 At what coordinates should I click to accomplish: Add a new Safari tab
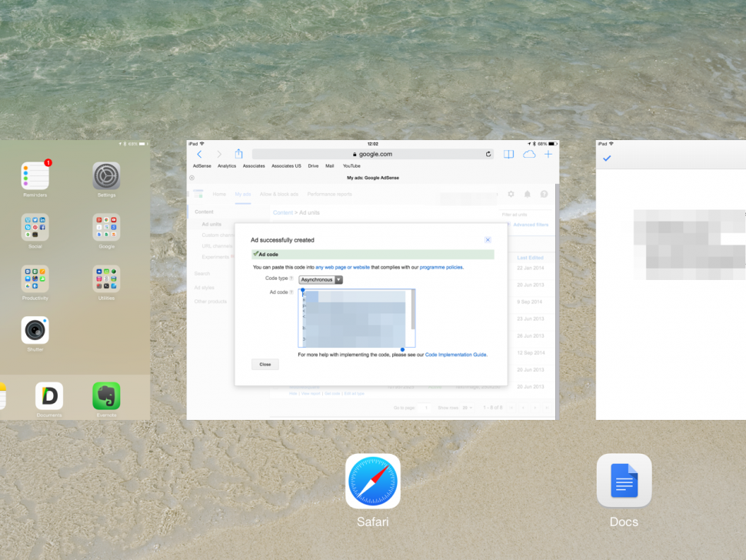pos(548,154)
